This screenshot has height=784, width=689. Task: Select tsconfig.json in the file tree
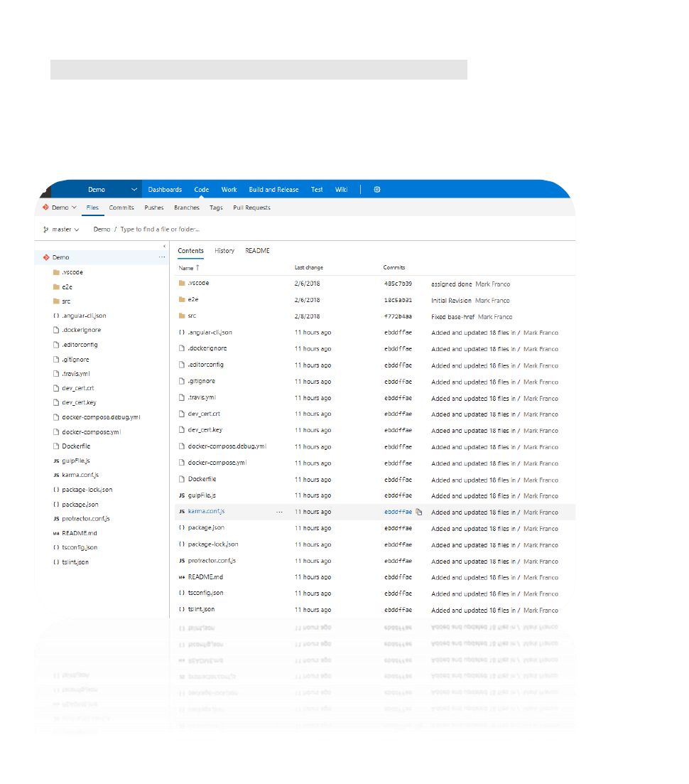[80, 547]
